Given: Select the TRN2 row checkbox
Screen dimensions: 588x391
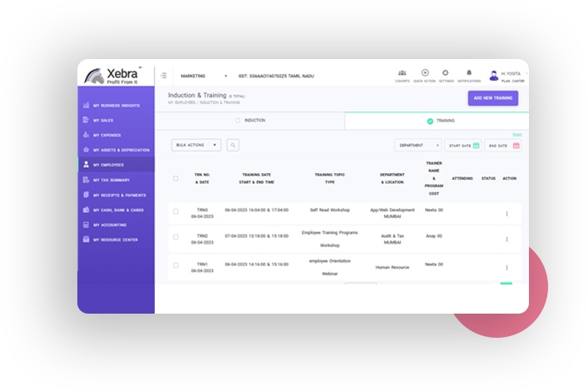Looking at the screenshot, I should tap(175, 237).
